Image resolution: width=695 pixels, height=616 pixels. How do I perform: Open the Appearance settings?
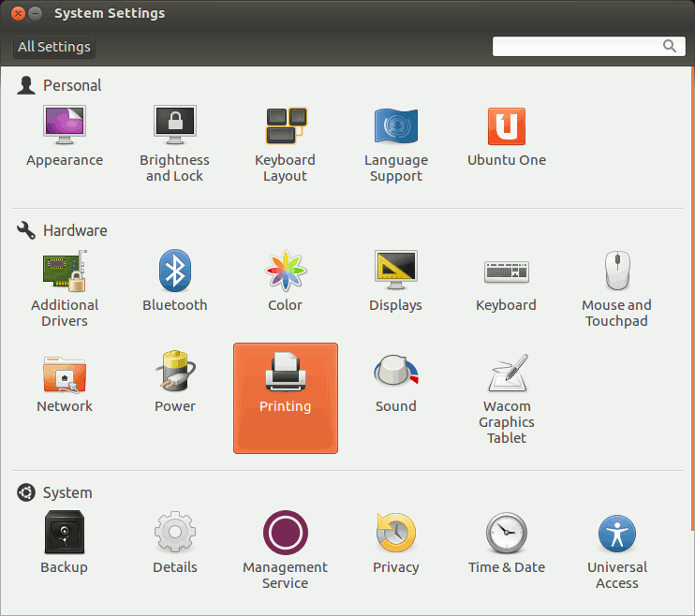pyautogui.click(x=64, y=126)
